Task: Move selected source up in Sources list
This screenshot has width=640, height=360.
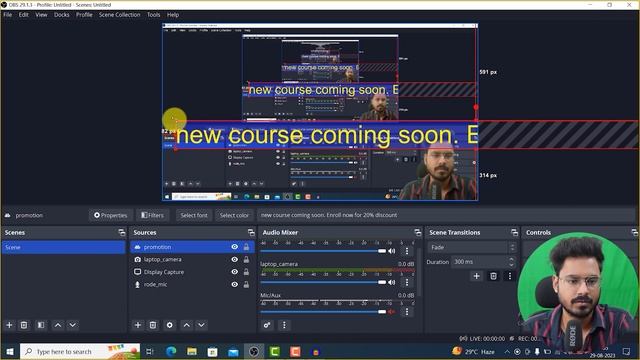Action: tap(187, 325)
